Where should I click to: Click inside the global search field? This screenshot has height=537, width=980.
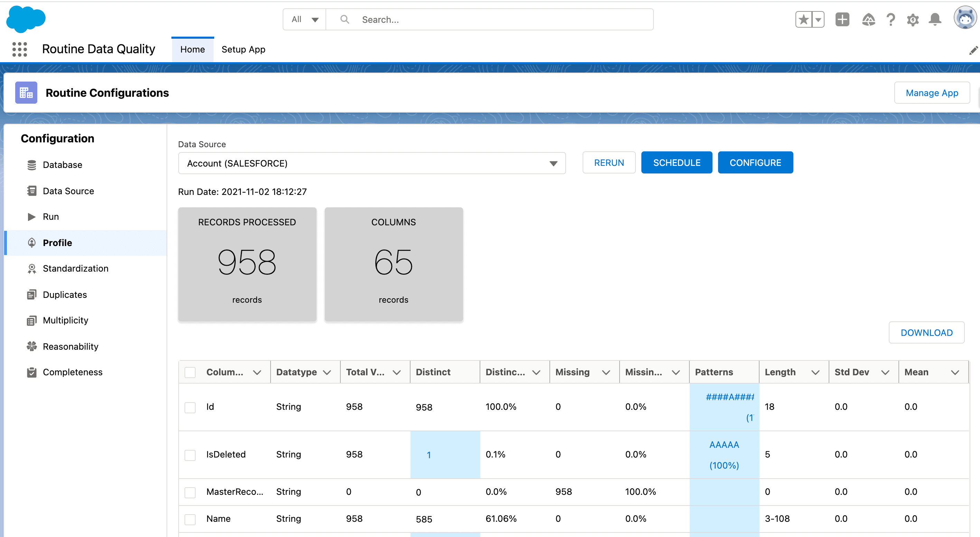456,19
